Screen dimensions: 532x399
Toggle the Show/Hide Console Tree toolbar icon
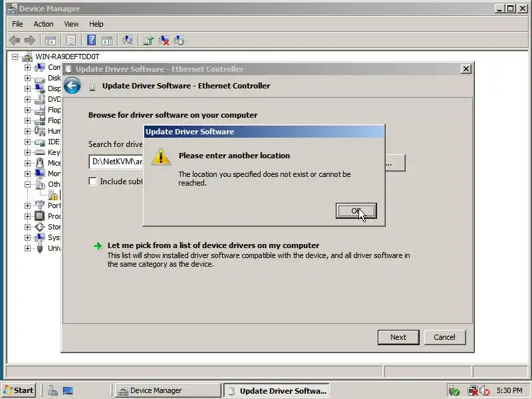tap(51, 41)
